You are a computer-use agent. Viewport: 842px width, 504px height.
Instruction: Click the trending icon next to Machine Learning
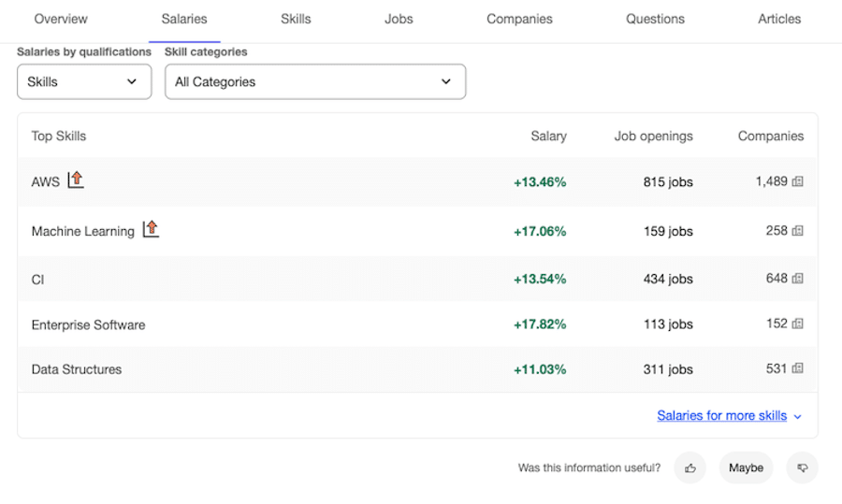151,229
